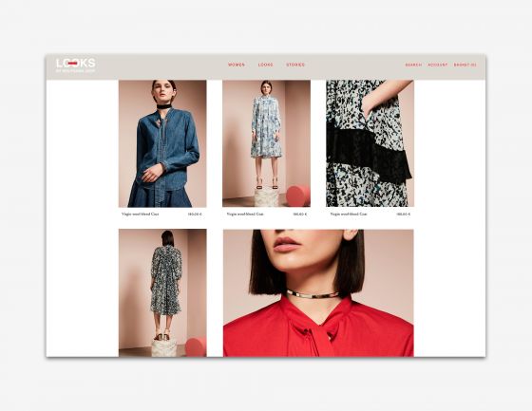
Task: Click the patterned dress close-up image
Action: click(370, 143)
